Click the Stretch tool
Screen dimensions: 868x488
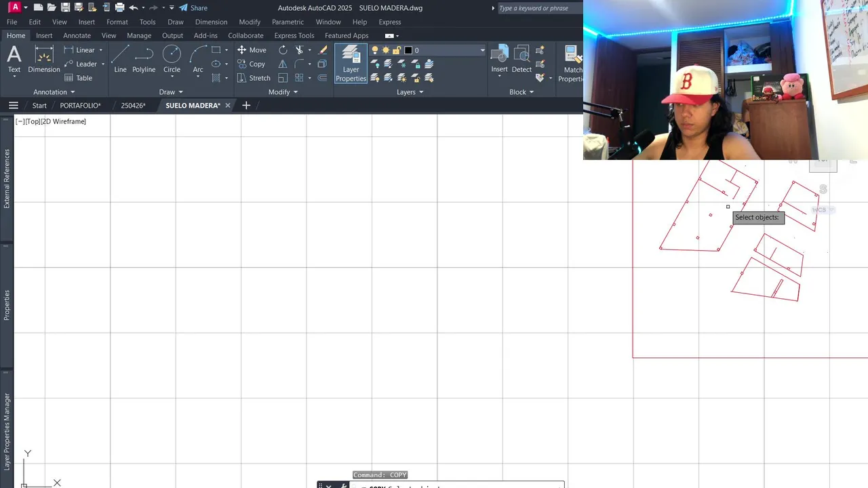point(254,78)
